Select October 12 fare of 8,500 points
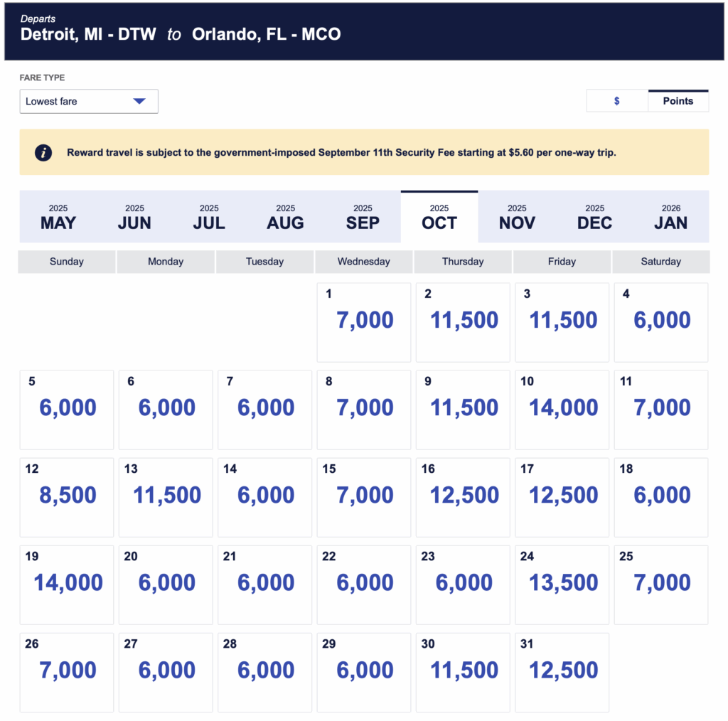 tap(67, 496)
